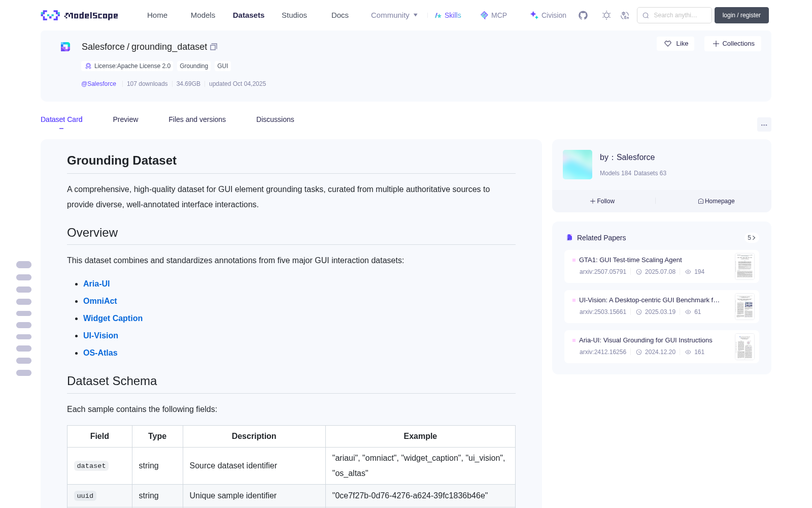
Task: Click the Salesforce owner name in title
Action: pos(103,47)
